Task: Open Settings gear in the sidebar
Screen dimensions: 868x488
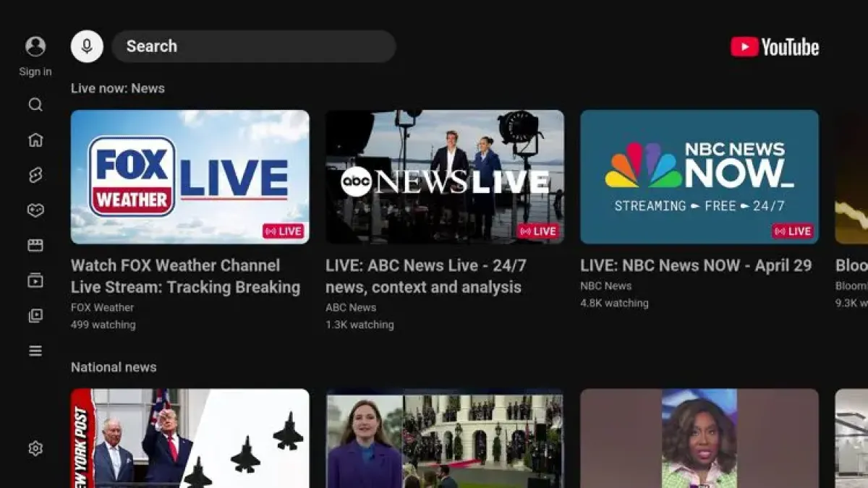Action: (35, 448)
